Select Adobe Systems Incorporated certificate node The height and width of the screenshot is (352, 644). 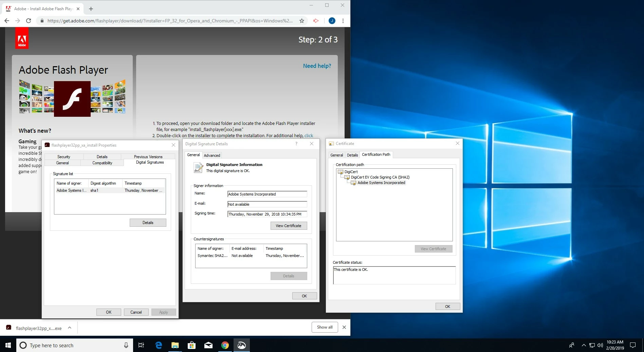pos(381,183)
